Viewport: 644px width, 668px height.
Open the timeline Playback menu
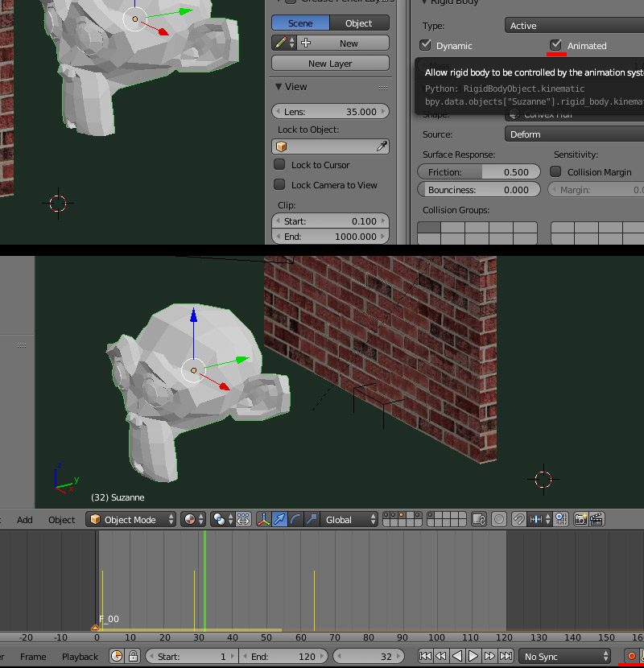[80, 657]
